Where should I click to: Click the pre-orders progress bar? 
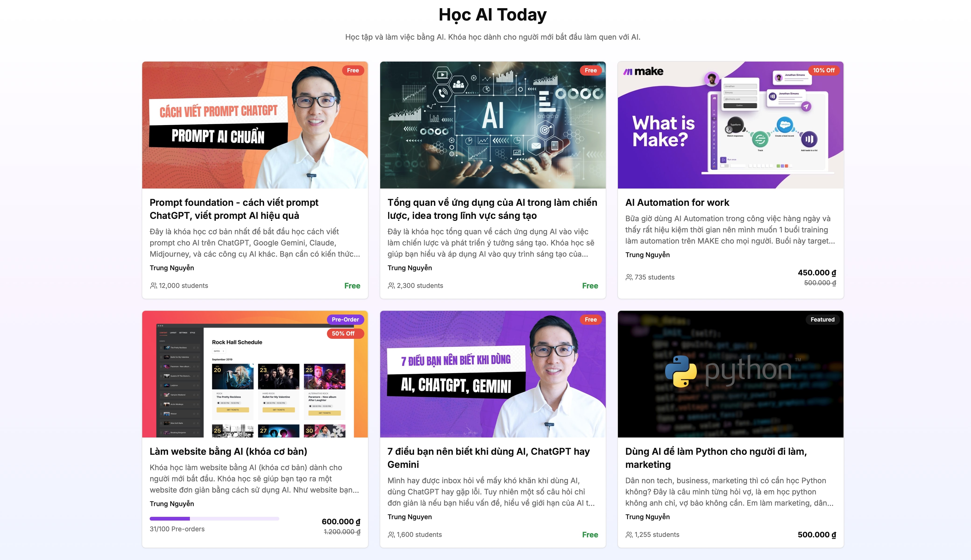214,518
